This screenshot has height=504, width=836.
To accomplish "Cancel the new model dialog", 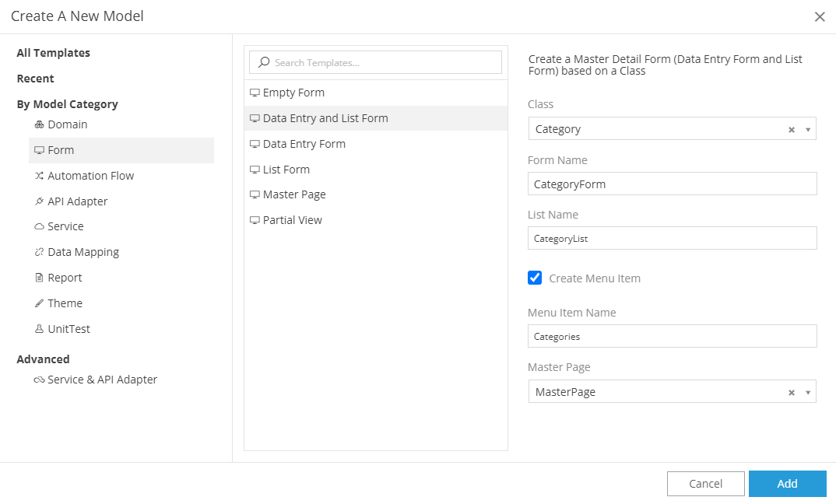I will pyautogui.click(x=705, y=484).
